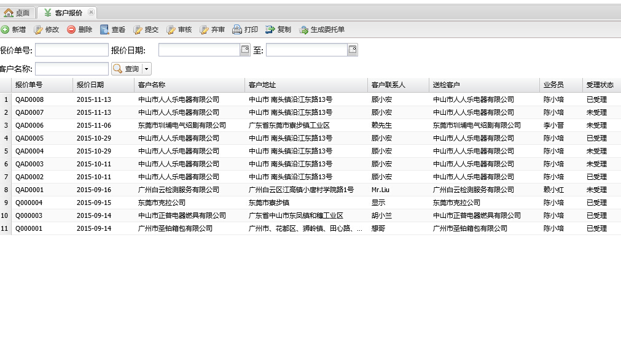Click the 新增 (Add) toolbar icon
This screenshot has height=364, width=621.
(x=5, y=29)
